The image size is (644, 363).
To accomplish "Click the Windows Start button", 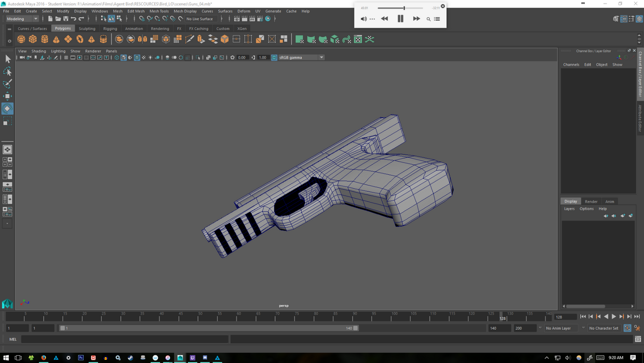I will click(6, 358).
